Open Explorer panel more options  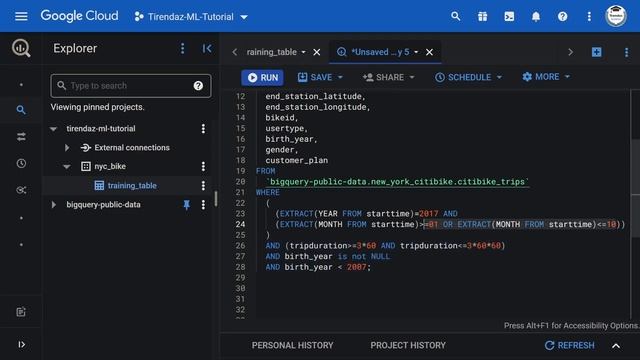point(182,48)
